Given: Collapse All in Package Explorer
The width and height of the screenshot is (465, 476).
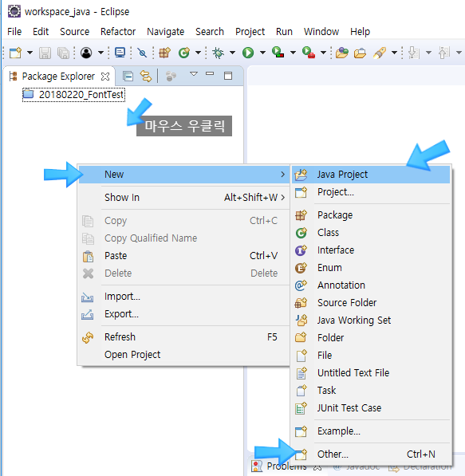Looking at the screenshot, I should [x=128, y=76].
